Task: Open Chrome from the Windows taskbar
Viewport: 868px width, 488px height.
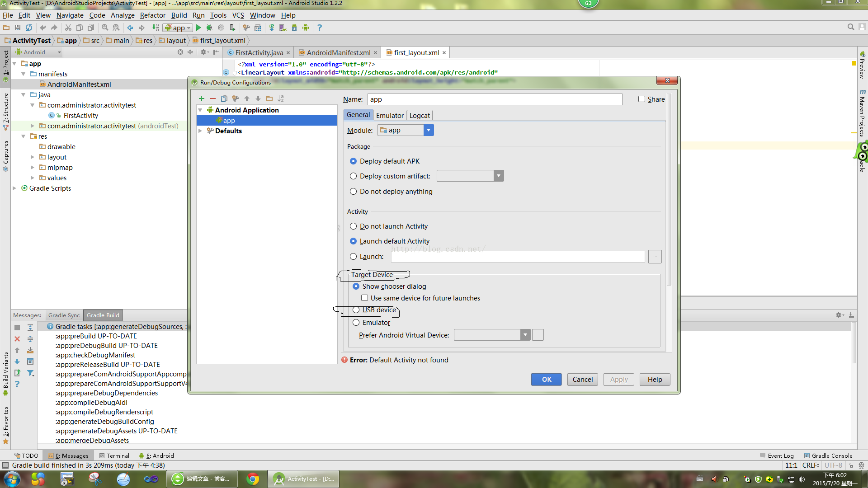Action: (253, 479)
